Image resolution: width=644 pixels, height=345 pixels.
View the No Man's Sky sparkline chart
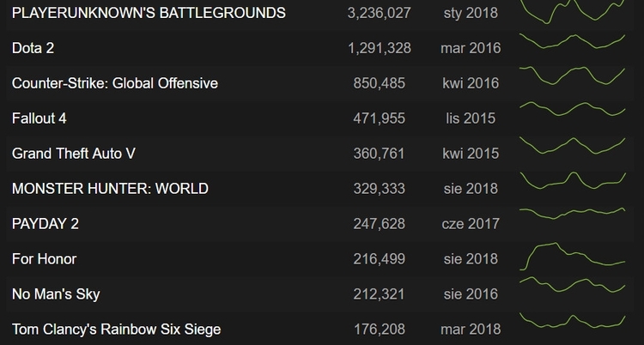pyautogui.click(x=573, y=285)
